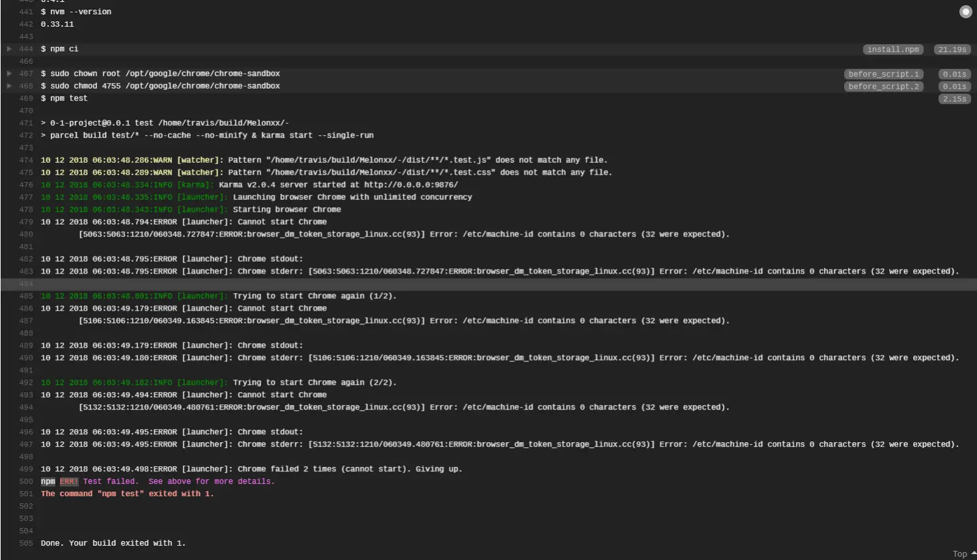Expand the sudo chmod 4755 fold

tap(9, 86)
